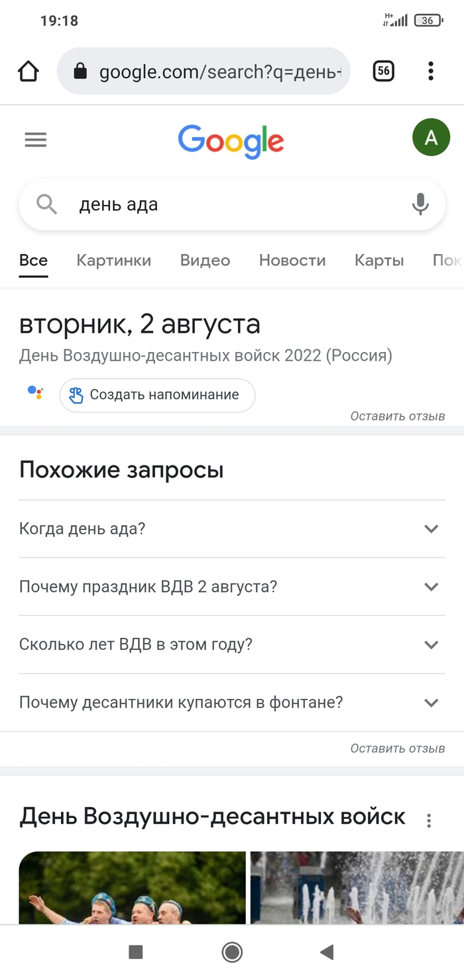Open the Google hamburger menu
The height and width of the screenshot is (980, 464).
36,139
